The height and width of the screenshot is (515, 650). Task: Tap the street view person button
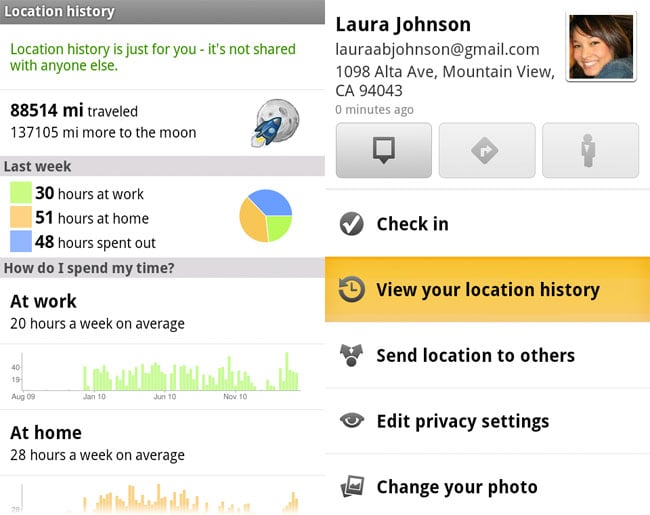(590, 150)
